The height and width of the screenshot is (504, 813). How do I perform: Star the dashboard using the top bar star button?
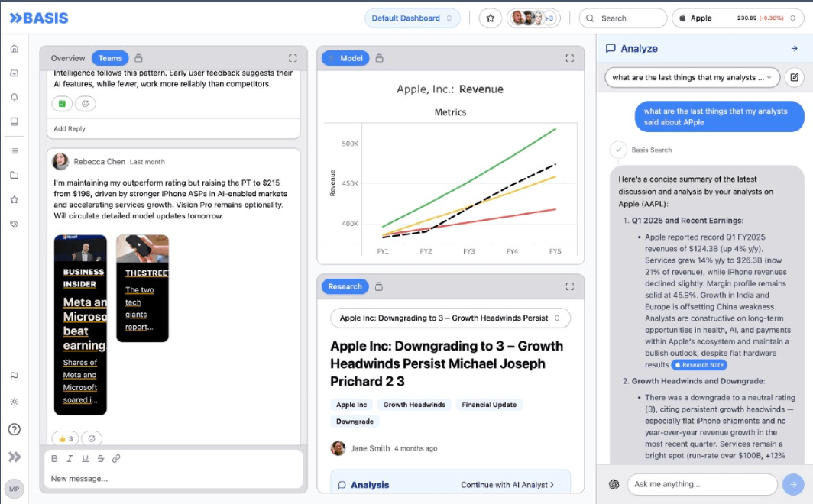click(490, 18)
